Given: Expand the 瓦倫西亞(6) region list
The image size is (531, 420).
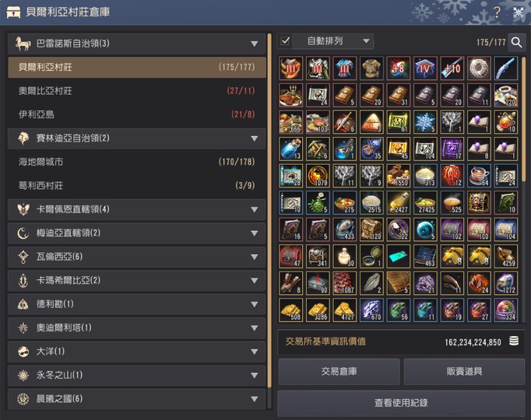Looking at the screenshot, I should [x=136, y=257].
